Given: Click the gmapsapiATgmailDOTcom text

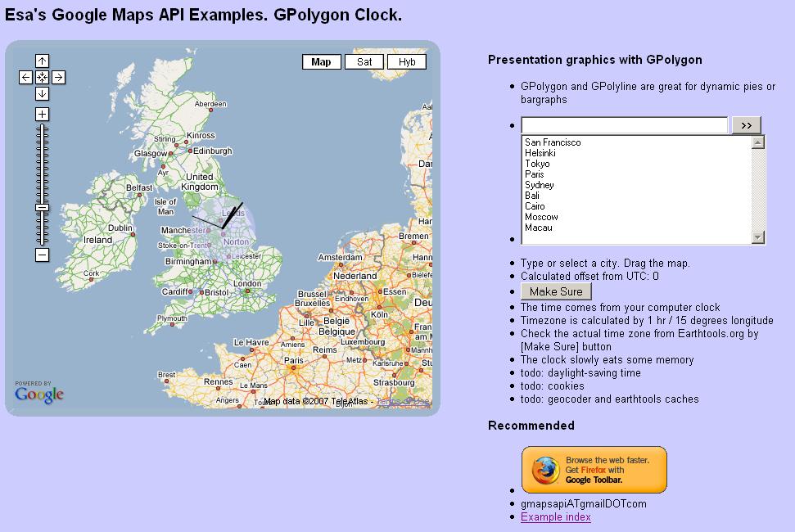Looking at the screenshot, I should pyautogui.click(x=584, y=503).
